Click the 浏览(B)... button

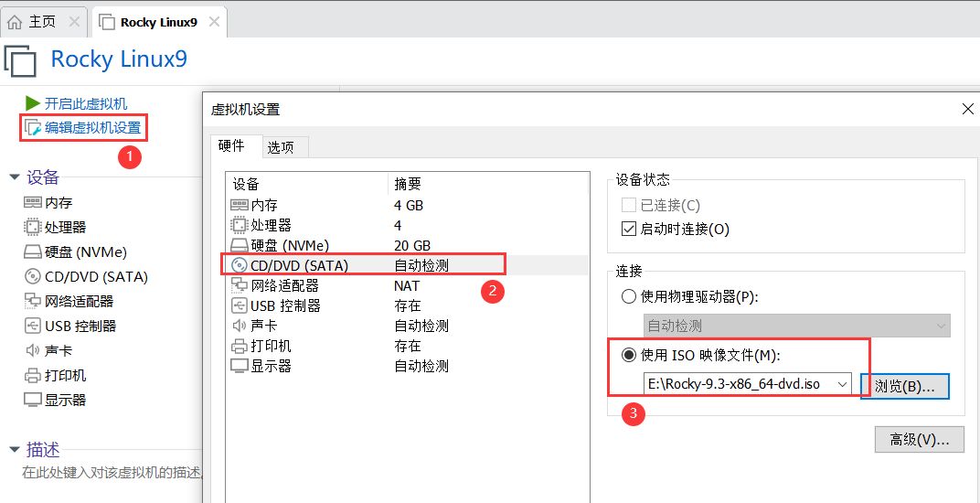tap(905, 386)
